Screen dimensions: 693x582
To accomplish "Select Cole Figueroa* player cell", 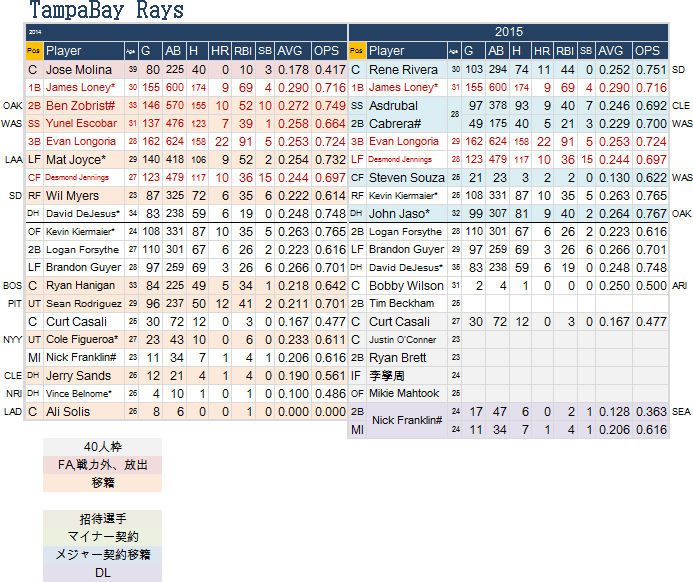I will pyautogui.click(x=84, y=339).
